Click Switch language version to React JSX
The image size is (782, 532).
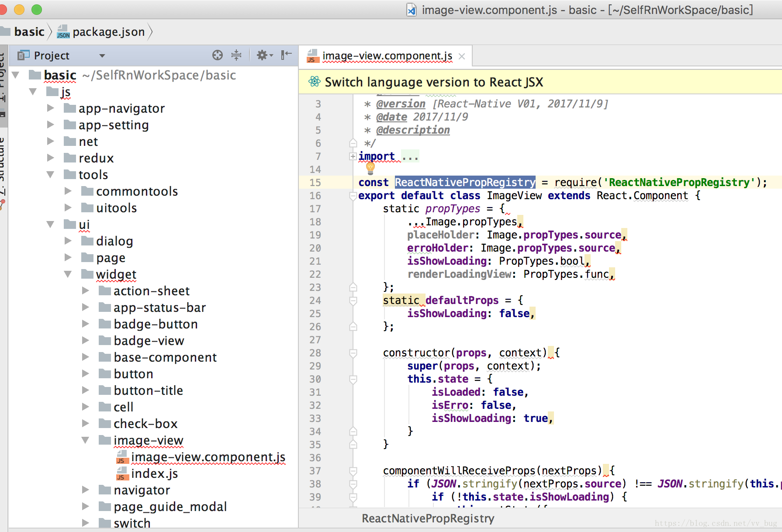pos(434,82)
